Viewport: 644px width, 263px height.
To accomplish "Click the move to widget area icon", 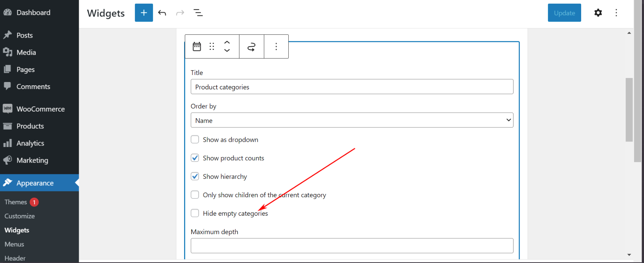I will pos(251,47).
